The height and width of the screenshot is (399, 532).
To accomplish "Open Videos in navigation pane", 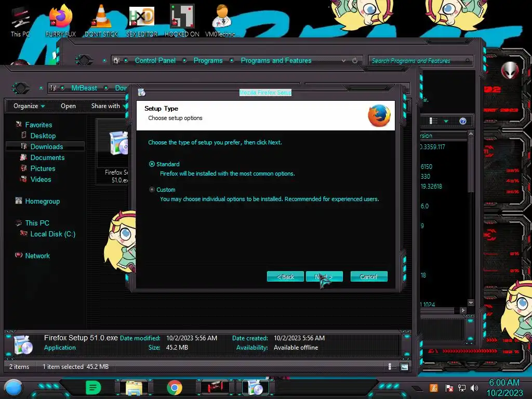I will [x=41, y=179].
